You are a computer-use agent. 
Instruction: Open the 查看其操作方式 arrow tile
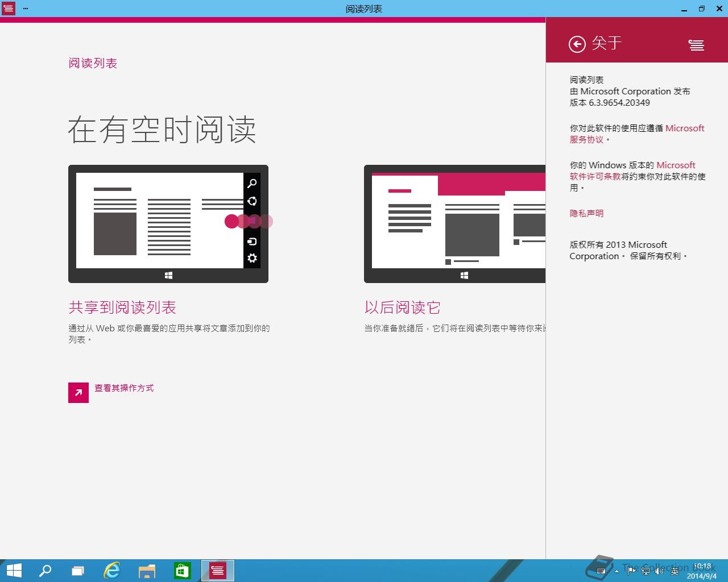click(x=78, y=393)
